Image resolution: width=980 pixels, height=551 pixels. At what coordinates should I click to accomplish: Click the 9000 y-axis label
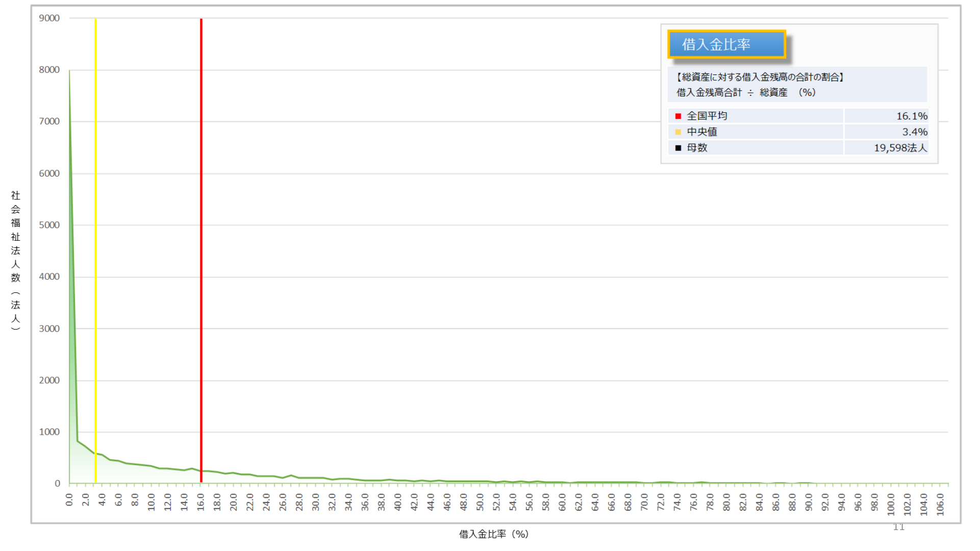click(49, 18)
